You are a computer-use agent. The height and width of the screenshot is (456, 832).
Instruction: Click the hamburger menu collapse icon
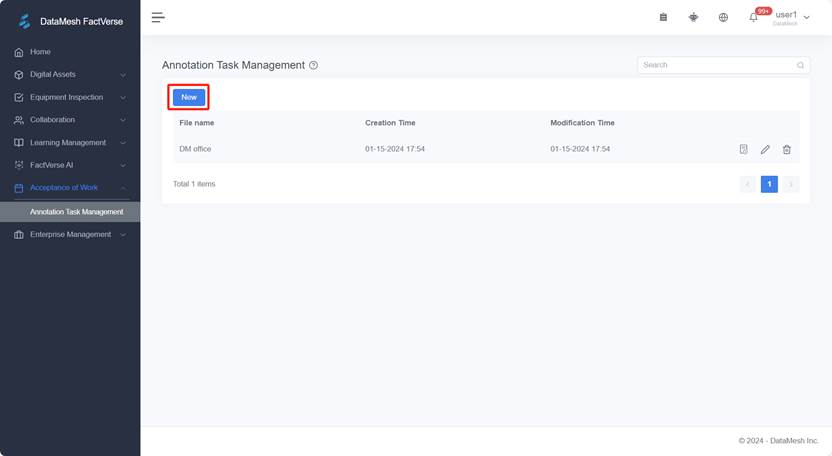(158, 17)
